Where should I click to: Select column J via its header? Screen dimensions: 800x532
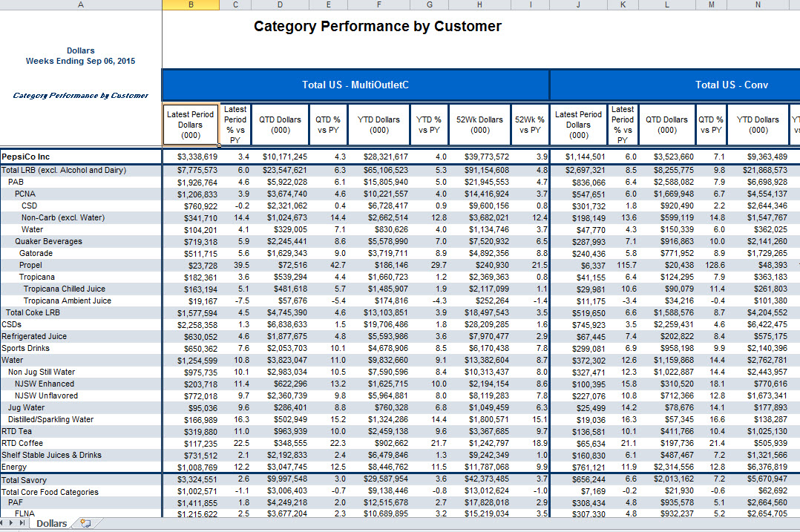(578, 4)
